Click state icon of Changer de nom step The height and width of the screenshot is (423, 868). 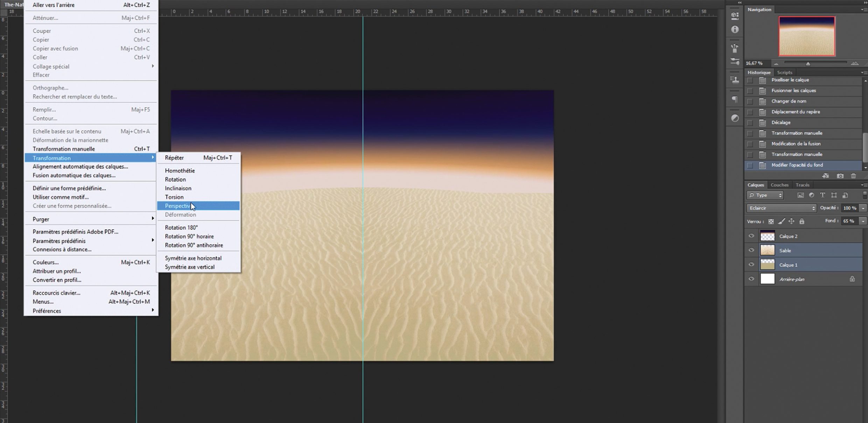coord(762,101)
